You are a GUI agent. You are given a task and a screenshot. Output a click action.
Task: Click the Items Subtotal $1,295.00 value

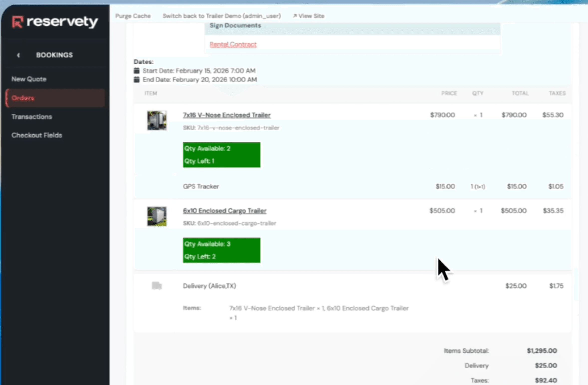pyautogui.click(x=542, y=351)
